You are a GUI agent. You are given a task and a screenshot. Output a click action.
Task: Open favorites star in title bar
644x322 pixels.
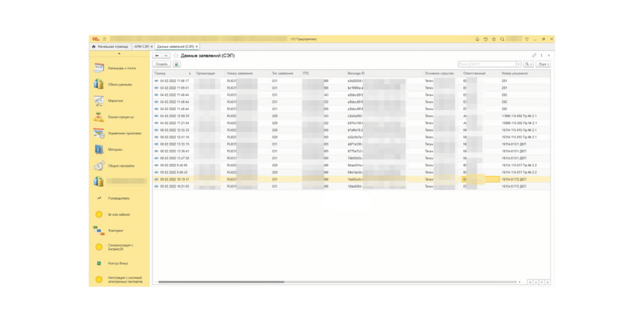[x=494, y=39]
